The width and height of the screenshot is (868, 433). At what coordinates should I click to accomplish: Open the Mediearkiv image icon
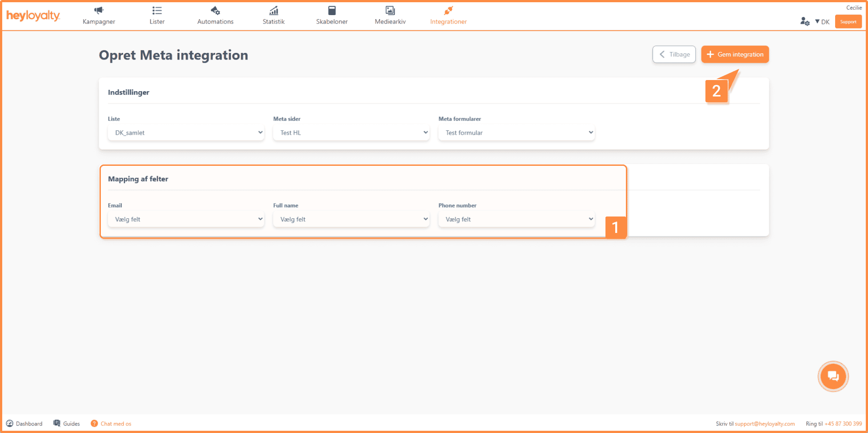tap(390, 11)
